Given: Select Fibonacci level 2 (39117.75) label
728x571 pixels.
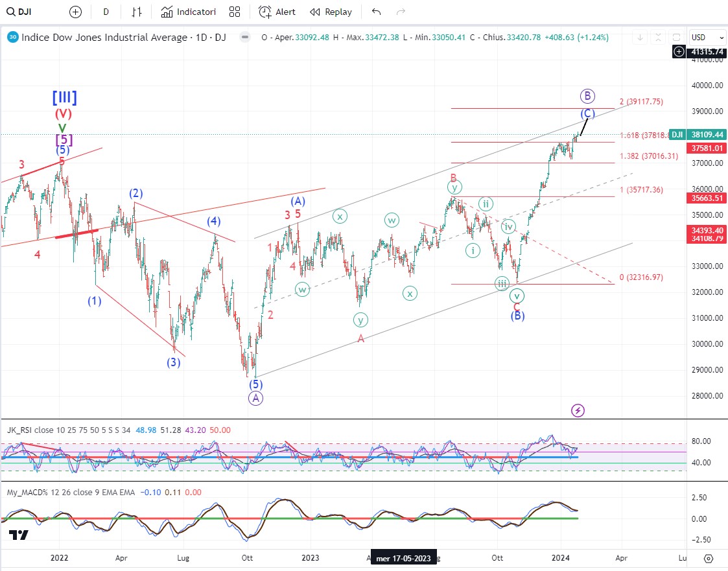Looking at the screenshot, I should [x=641, y=102].
